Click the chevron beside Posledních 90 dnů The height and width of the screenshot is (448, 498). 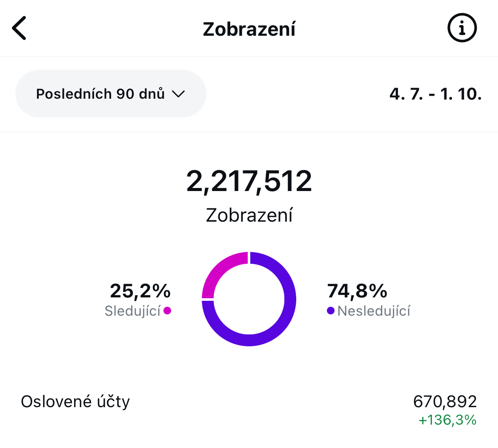click(x=178, y=94)
